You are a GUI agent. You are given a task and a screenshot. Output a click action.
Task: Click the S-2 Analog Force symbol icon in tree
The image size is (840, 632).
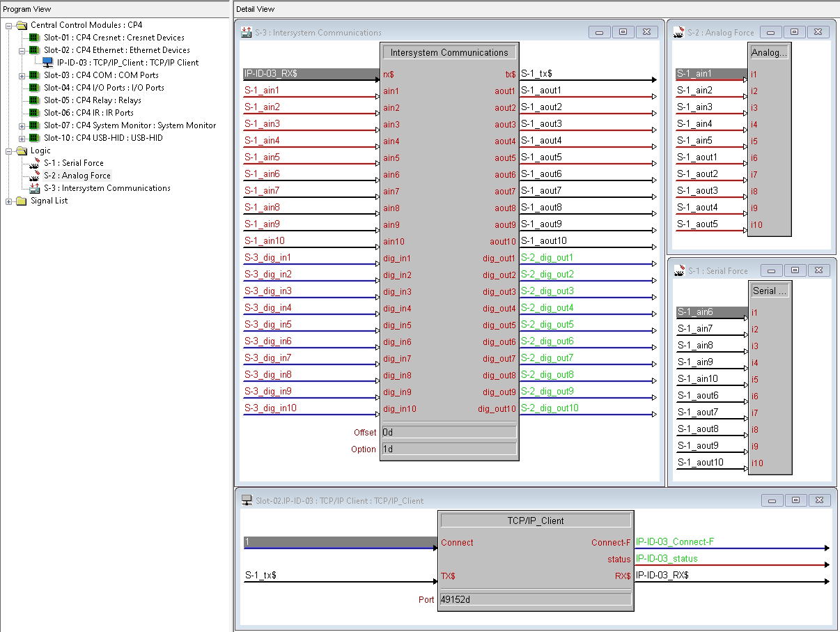click(34, 176)
